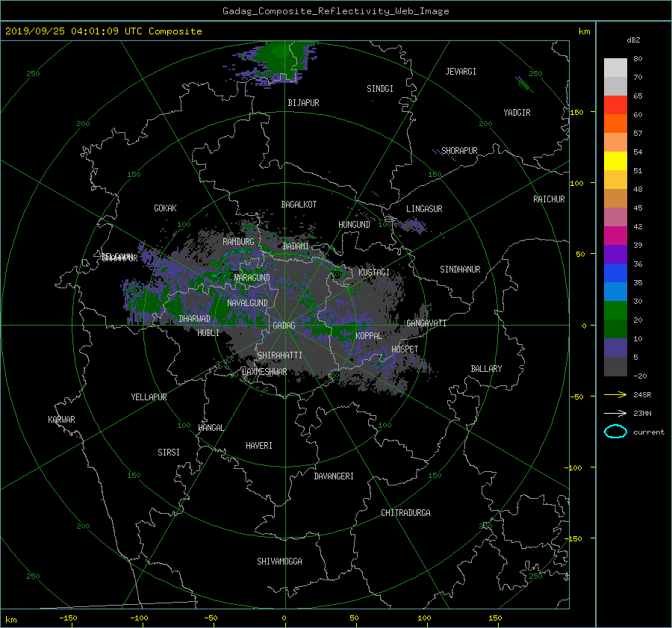The width and height of the screenshot is (672, 628).
Task: Click the yellow 24SR arrow icon in legend
Action: click(x=615, y=394)
